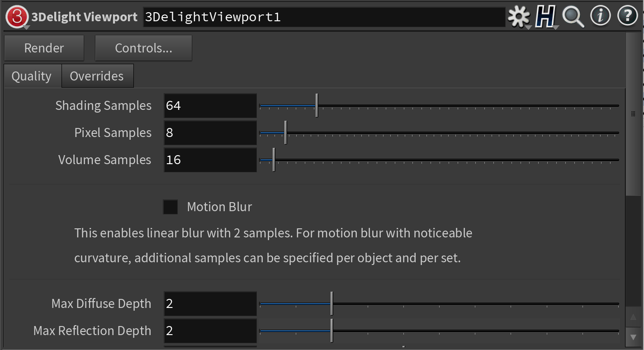The height and width of the screenshot is (350, 644).
Task: Click the Shading Samples slider handle
Action: click(x=317, y=105)
